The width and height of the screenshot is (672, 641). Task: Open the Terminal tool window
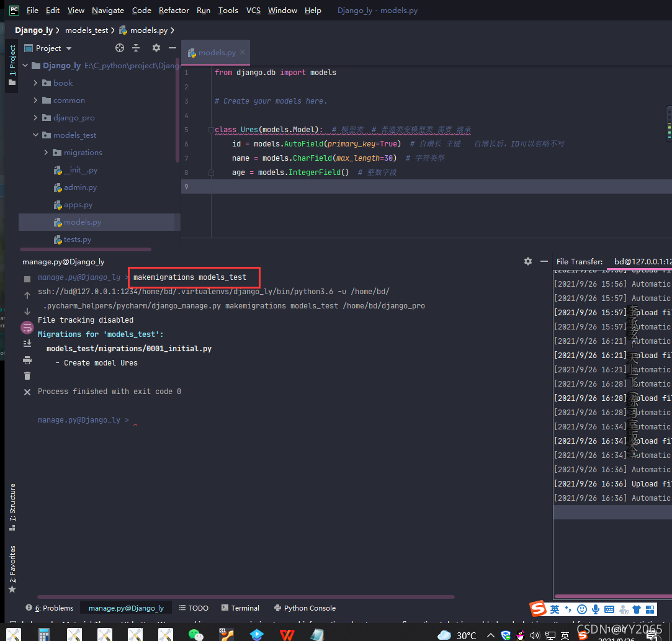(240, 608)
